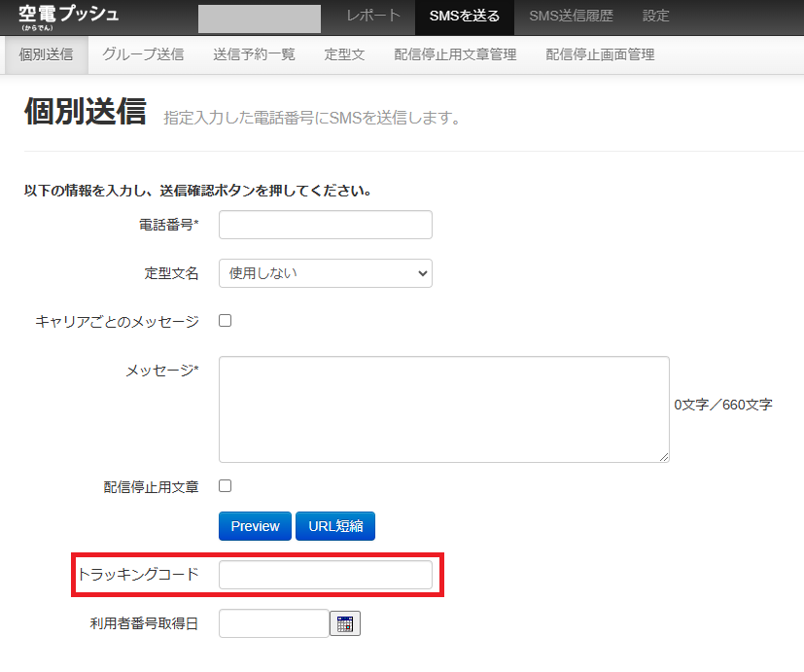
Task: Check the 配信停止用文章 checkbox
Action: tap(226, 486)
